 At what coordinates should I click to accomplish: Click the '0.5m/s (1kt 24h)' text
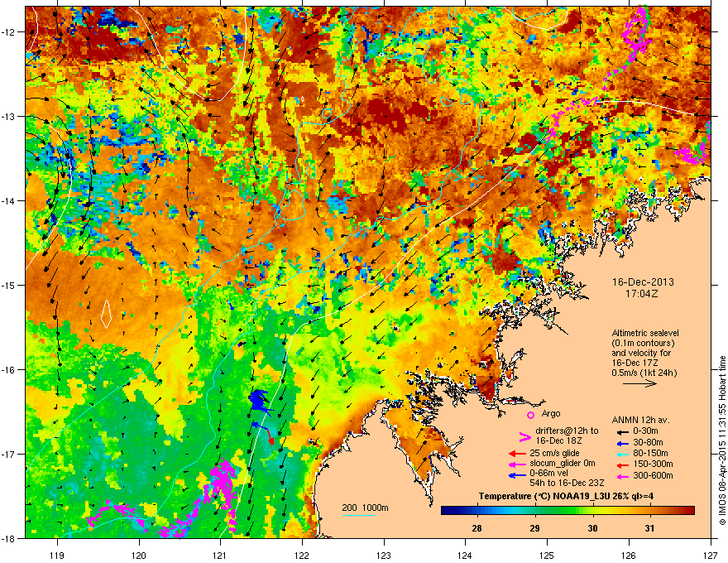pyautogui.click(x=644, y=372)
